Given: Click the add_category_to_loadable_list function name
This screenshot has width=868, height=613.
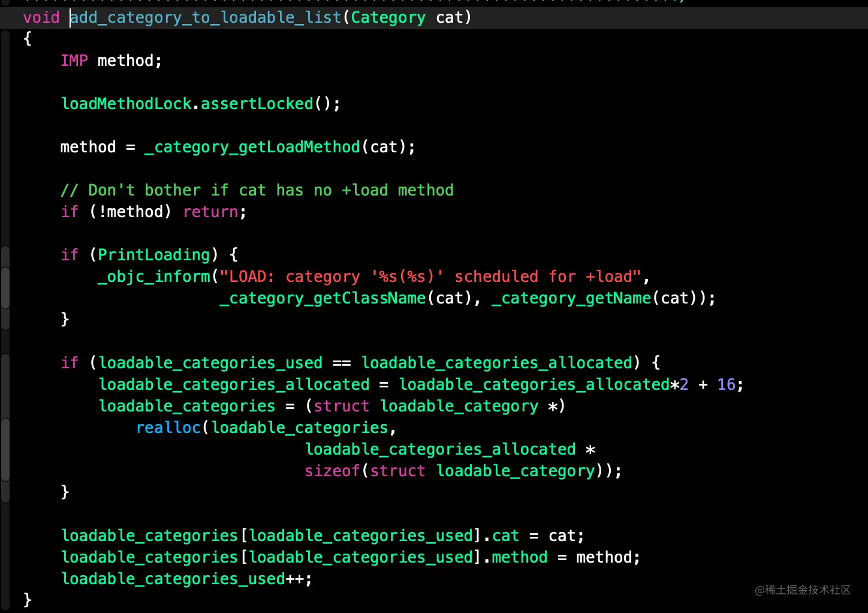Looking at the screenshot, I should click(x=206, y=17).
